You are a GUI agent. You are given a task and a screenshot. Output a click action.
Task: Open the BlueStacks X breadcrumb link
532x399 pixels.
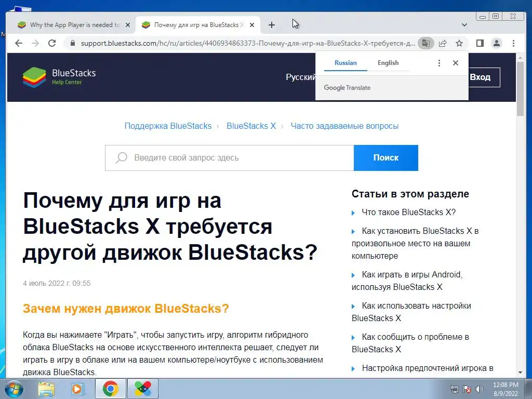251,126
